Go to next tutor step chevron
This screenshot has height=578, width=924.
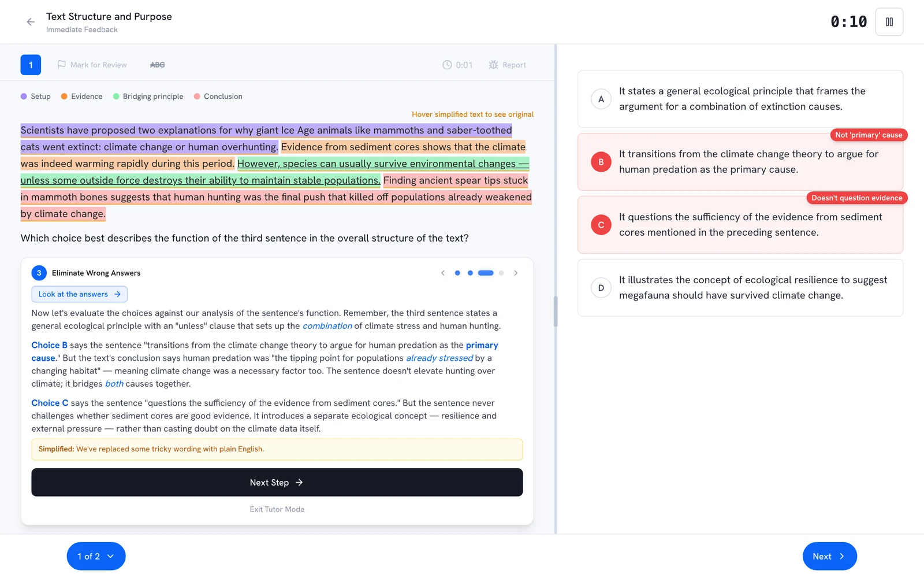click(x=516, y=273)
